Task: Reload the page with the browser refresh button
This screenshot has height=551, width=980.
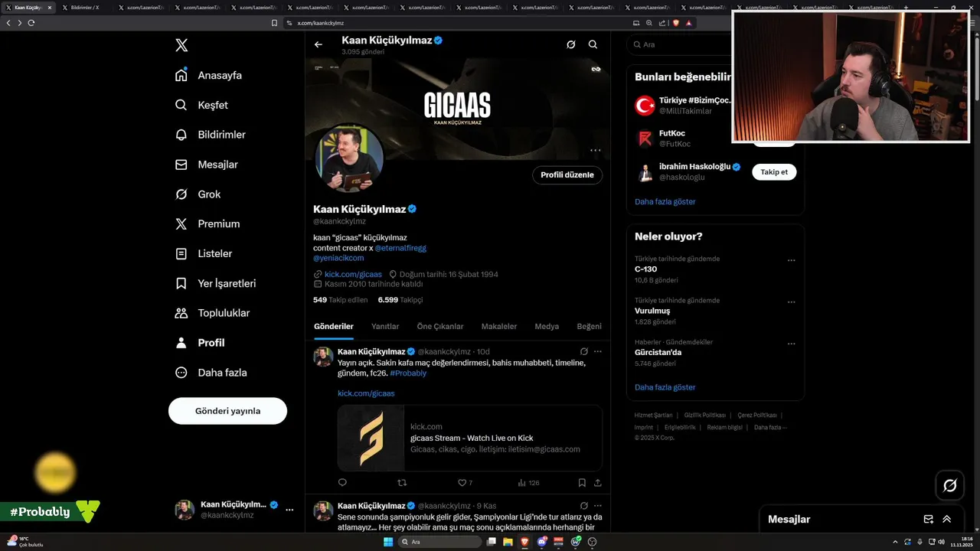Action: tap(31, 23)
